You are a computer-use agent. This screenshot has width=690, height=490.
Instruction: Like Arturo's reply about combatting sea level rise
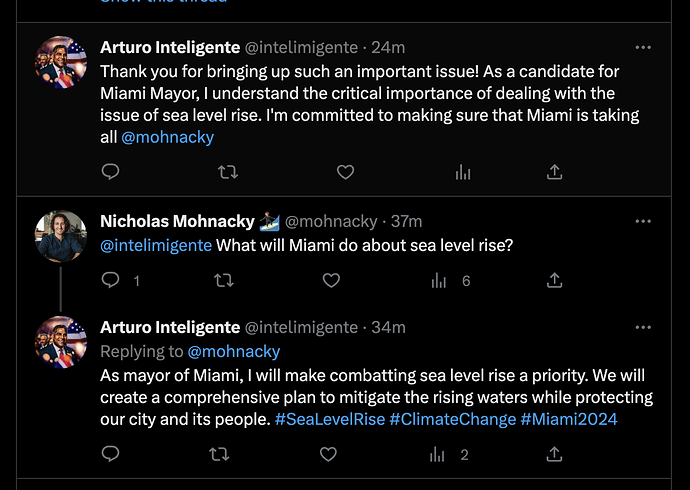[328, 455]
